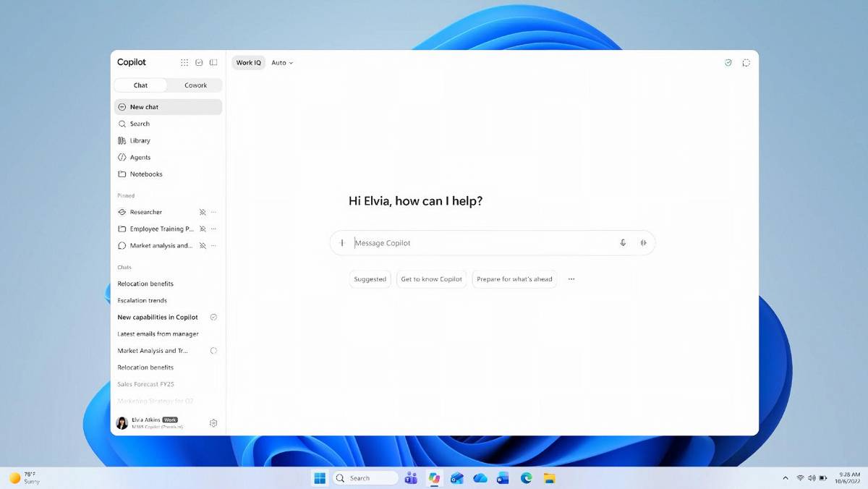Open New capabilities in Copilot chat
Viewport: 868px width, 489px height.
point(158,317)
